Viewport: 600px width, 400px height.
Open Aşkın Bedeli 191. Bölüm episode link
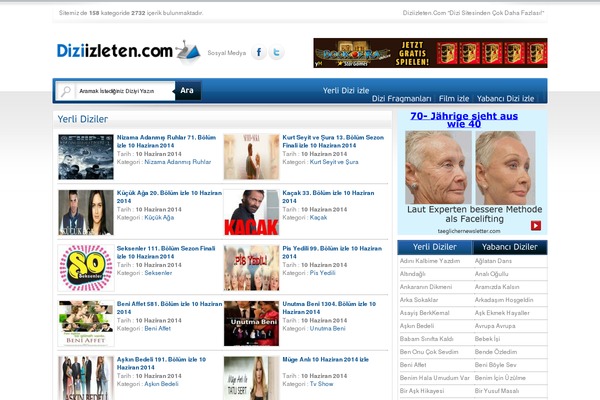pyautogui.click(x=161, y=363)
